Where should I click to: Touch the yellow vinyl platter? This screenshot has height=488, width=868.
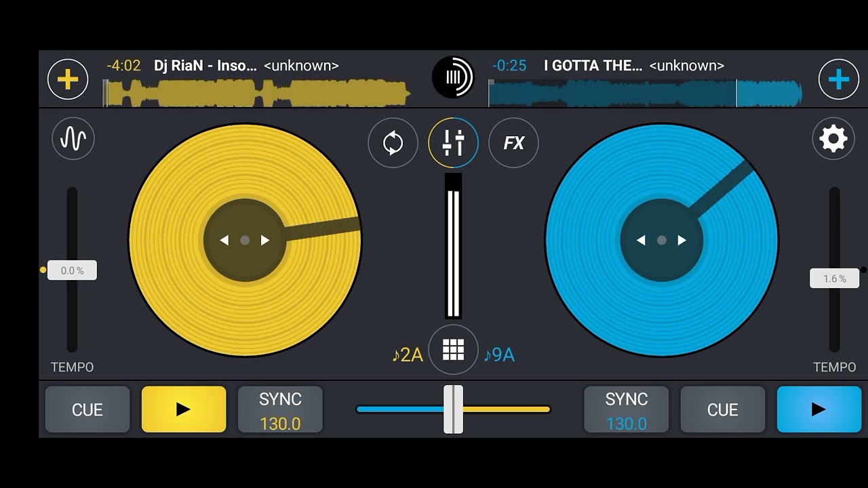coord(245,240)
